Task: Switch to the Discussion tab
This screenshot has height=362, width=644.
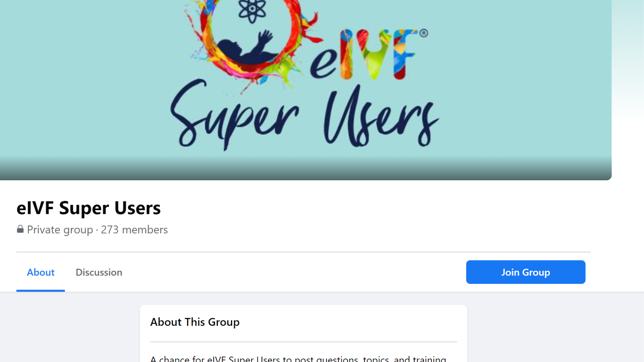Action: (99, 272)
